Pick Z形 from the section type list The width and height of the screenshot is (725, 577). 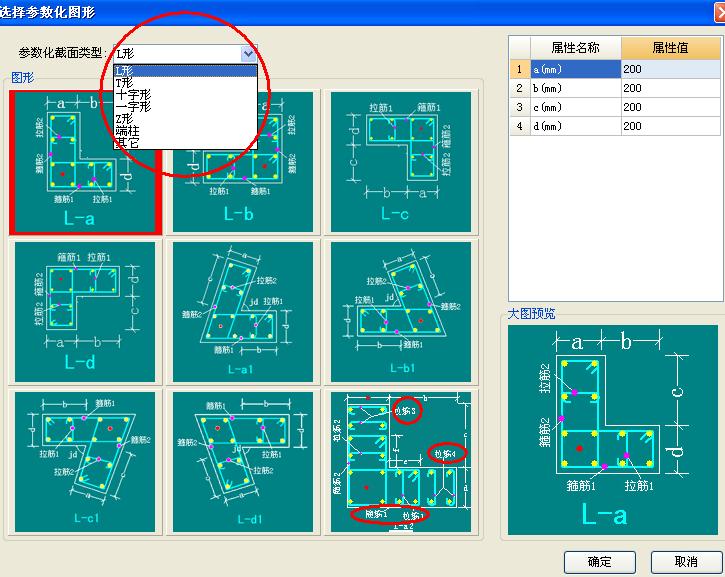tap(185, 119)
